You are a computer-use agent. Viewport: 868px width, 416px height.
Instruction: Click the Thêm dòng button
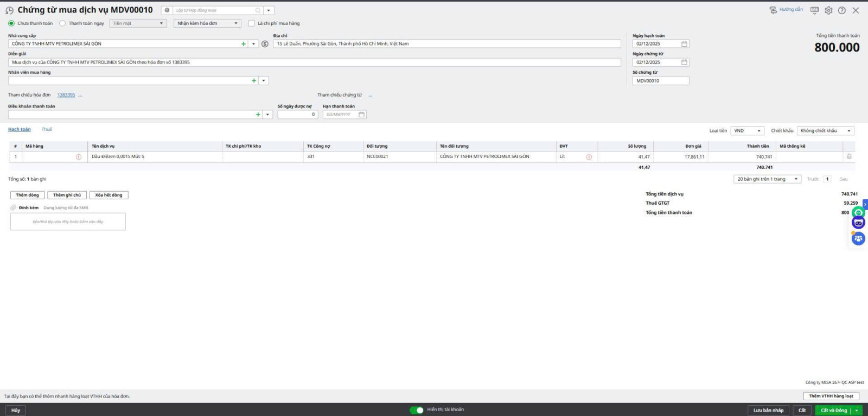point(27,195)
